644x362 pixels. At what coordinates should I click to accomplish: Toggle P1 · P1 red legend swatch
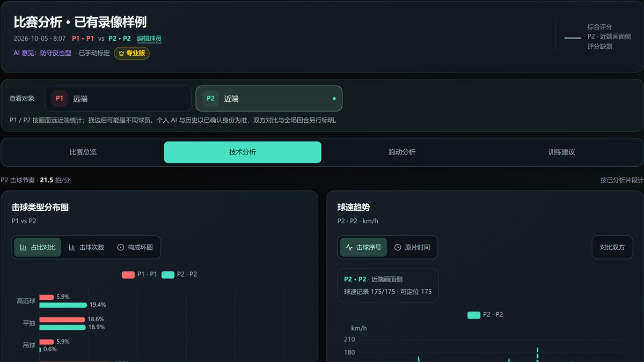128,275
